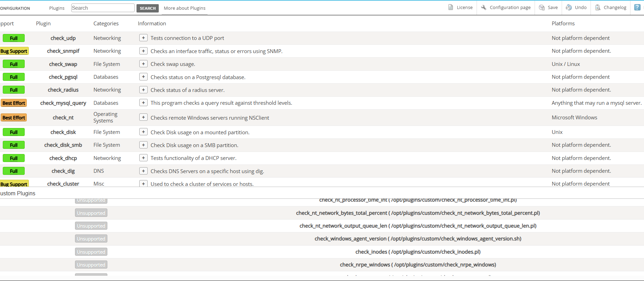The image size is (644, 281).
Task: Click the SEARCH button
Action: [x=148, y=8]
